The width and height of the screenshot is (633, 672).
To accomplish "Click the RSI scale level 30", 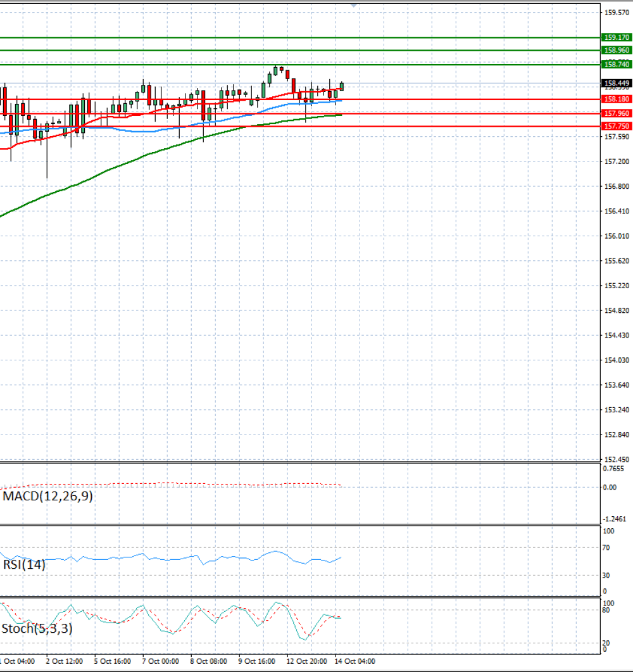I will (606, 576).
